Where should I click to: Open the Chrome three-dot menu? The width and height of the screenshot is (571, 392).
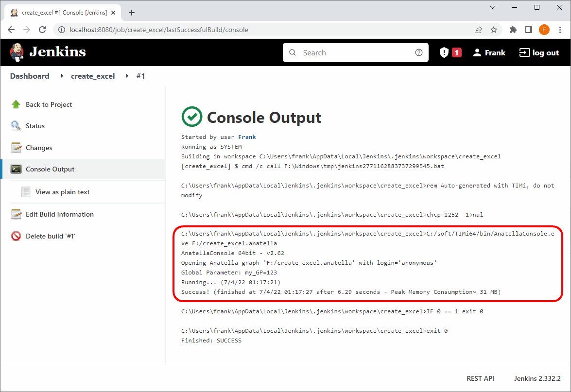560,30
